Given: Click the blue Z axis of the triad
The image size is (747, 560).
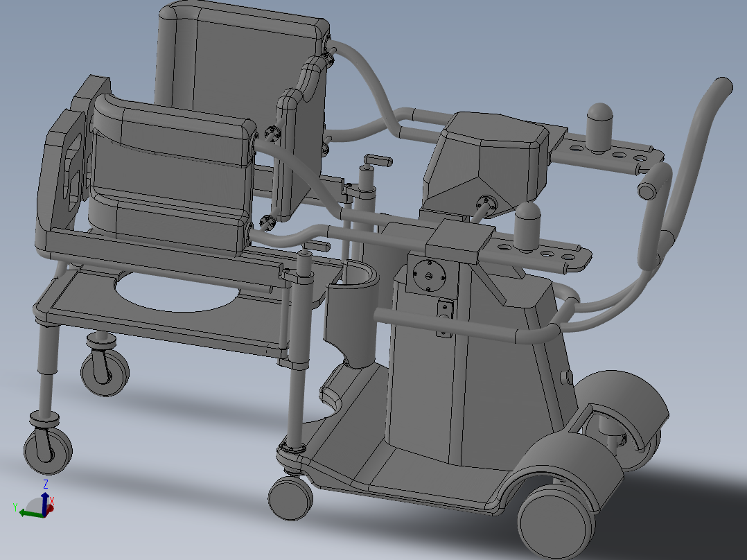Looking at the screenshot, I should [x=45, y=503].
